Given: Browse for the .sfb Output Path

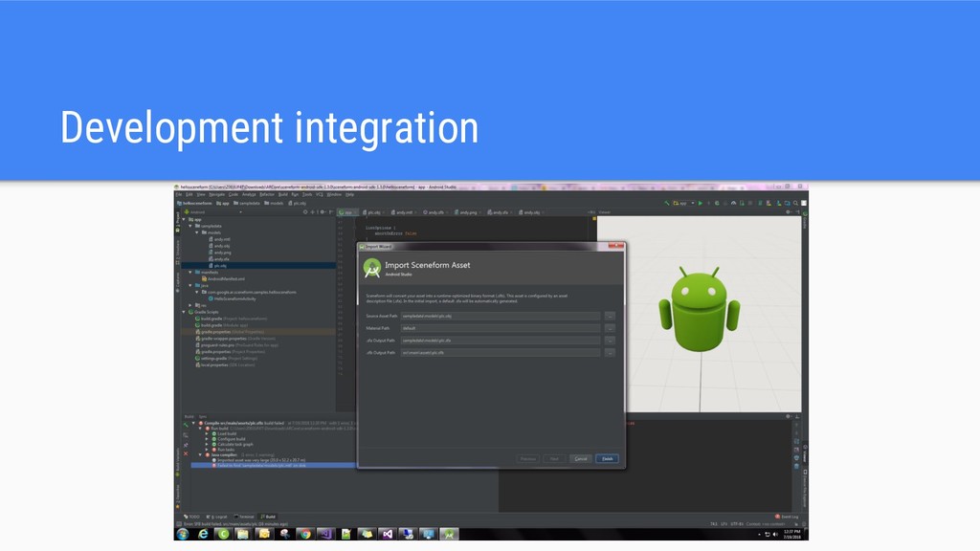Looking at the screenshot, I should pos(610,352).
